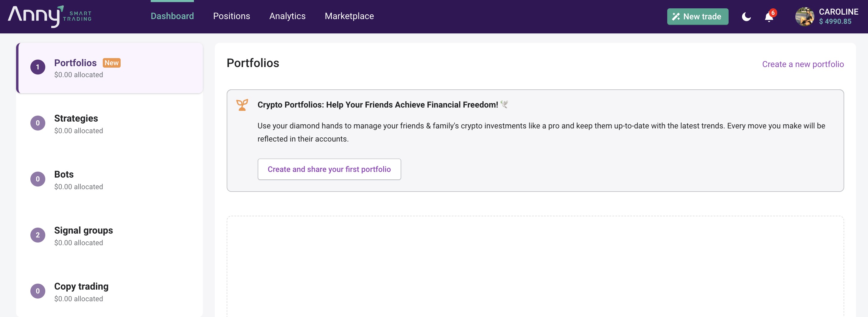This screenshot has width=868, height=317.
Task: Select the Dashboard tab
Action: tap(172, 16)
